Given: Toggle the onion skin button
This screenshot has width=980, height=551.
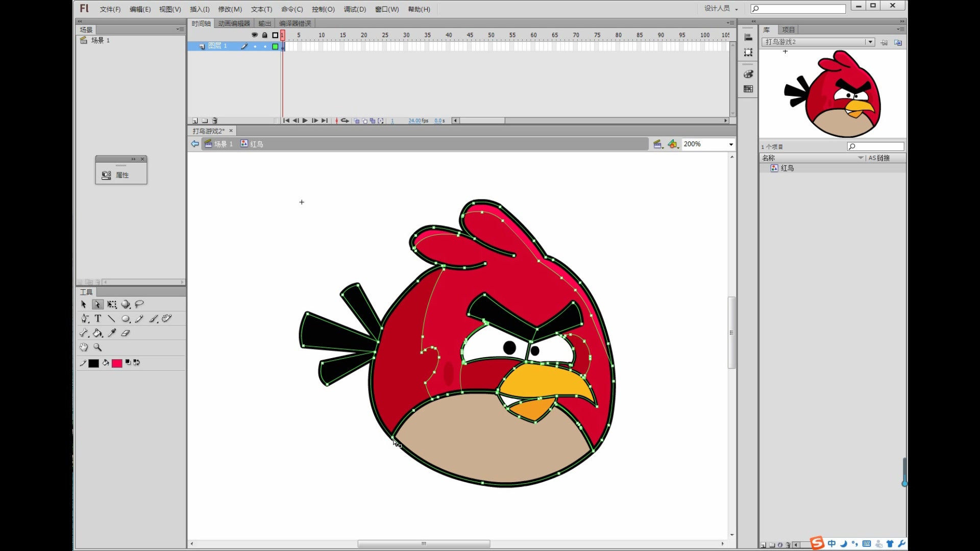Looking at the screenshot, I should click(x=357, y=121).
